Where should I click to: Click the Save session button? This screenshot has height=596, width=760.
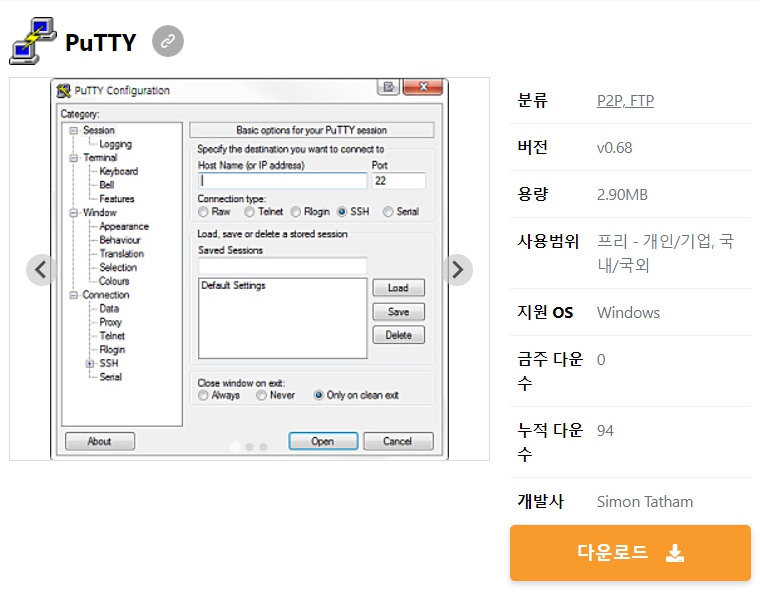click(x=398, y=312)
